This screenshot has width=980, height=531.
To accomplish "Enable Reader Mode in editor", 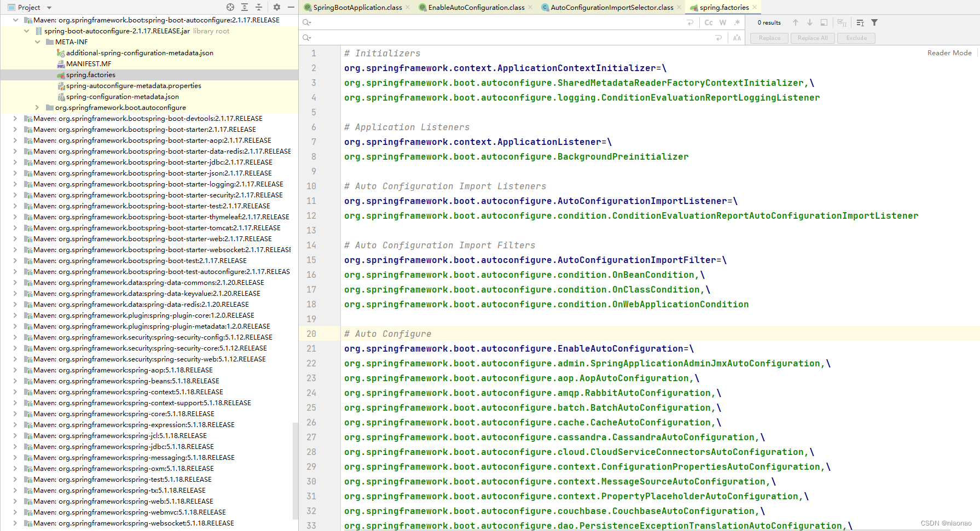I will point(949,52).
